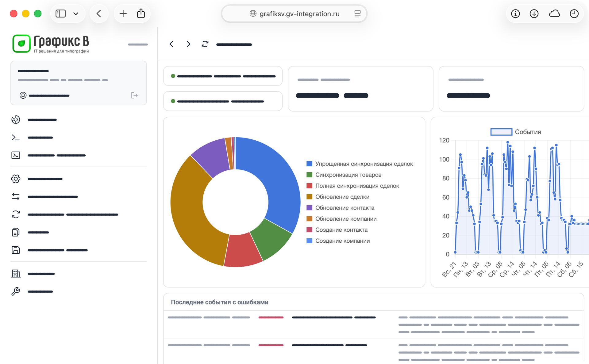This screenshot has height=364, width=589.
Task: Click the refresh icon in the page header
Action: coord(205,44)
